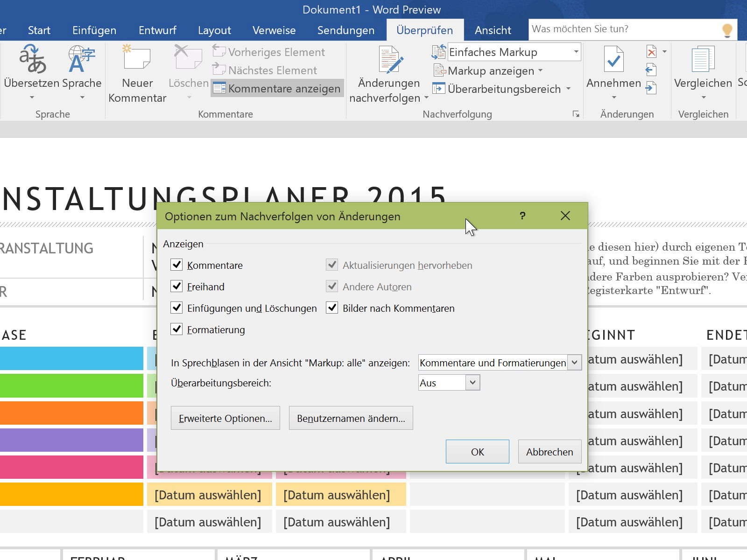Click previous change arrow icon
The height and width of the screenshot is (560, 747).
[651, 70]
